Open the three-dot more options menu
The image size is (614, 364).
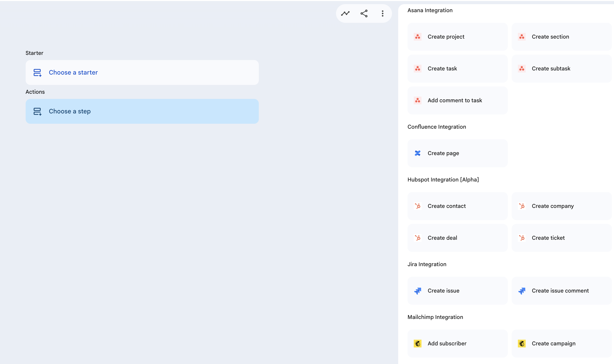pos(383,13)
